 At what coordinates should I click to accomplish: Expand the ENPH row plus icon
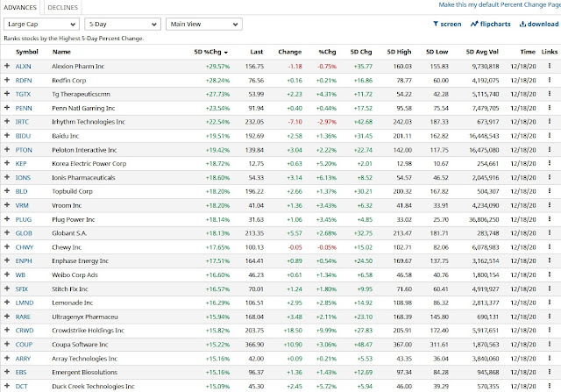[x=7, y=260]
